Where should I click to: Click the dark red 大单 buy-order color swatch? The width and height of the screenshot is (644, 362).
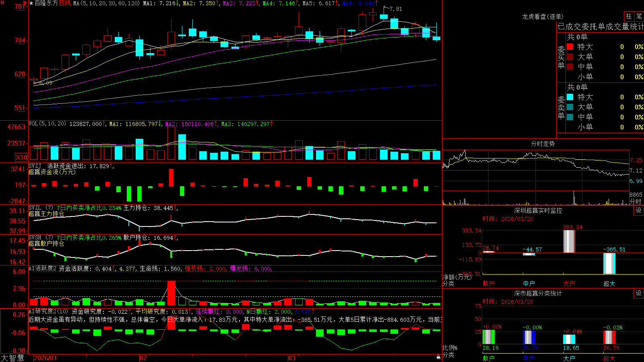coord(570,57)
